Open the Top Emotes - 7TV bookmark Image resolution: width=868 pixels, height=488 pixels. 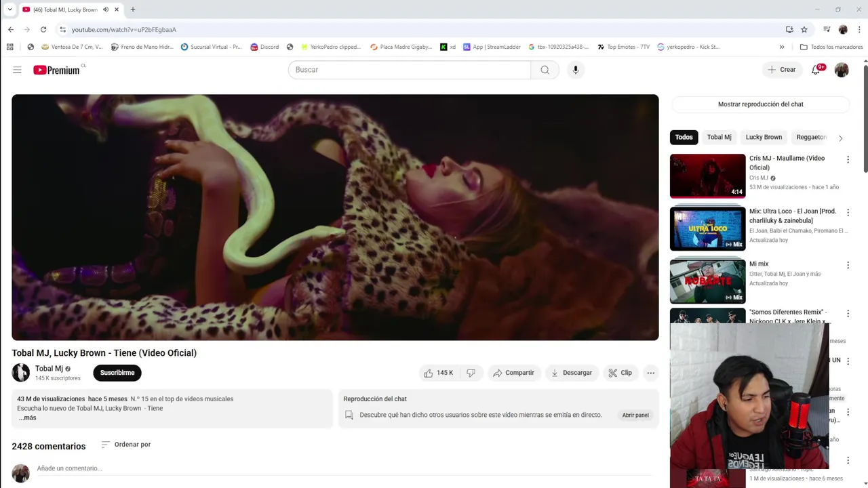click(623, 47)
